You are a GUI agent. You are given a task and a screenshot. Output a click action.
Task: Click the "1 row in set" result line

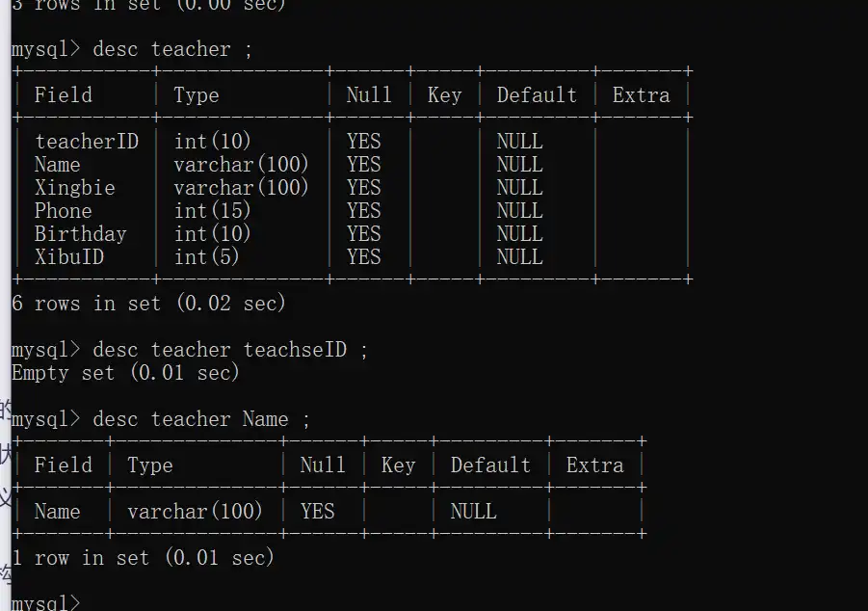(x=143, y=558)
